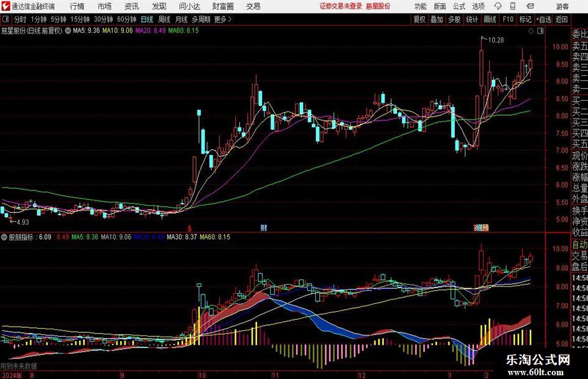
Task: Click the green MA60: 8.15 main label
Action: pyautogui.click(x=184, y=30)
